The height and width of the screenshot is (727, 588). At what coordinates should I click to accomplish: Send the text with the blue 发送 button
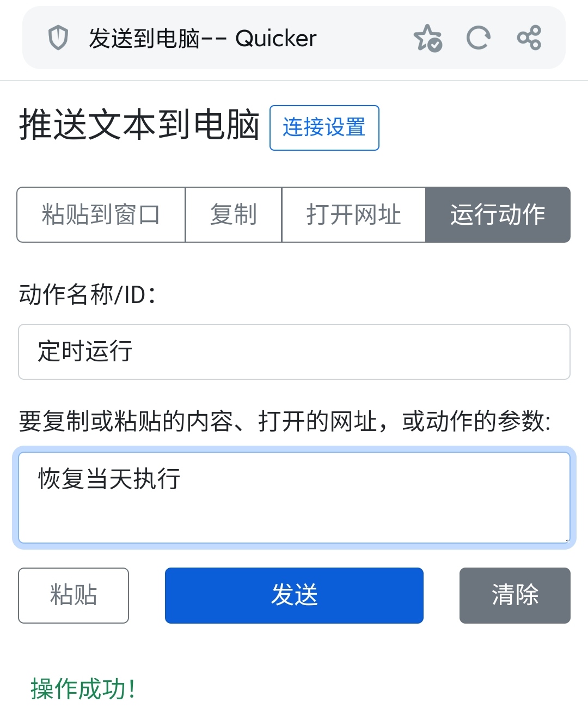[294, 595]
